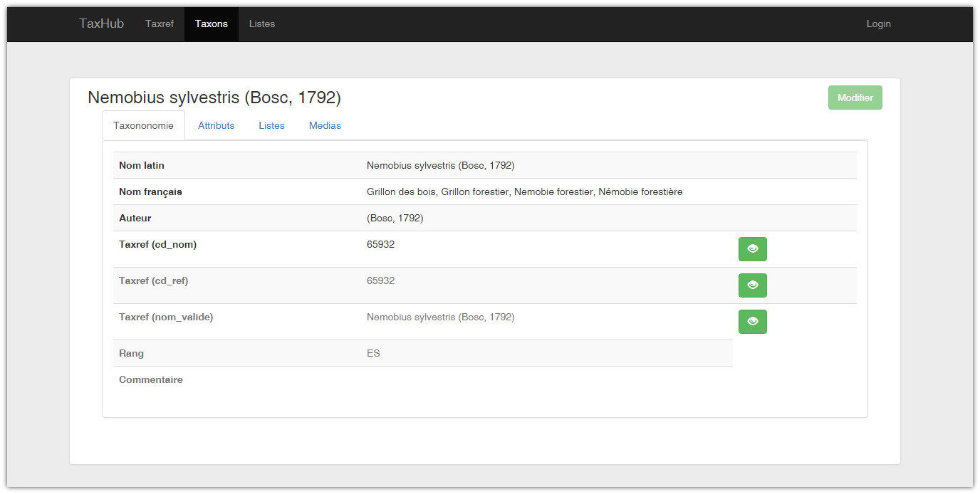Click eye icon in Taxref (cd_ref) row
The image size is (980, 494).
pos(752,285)
